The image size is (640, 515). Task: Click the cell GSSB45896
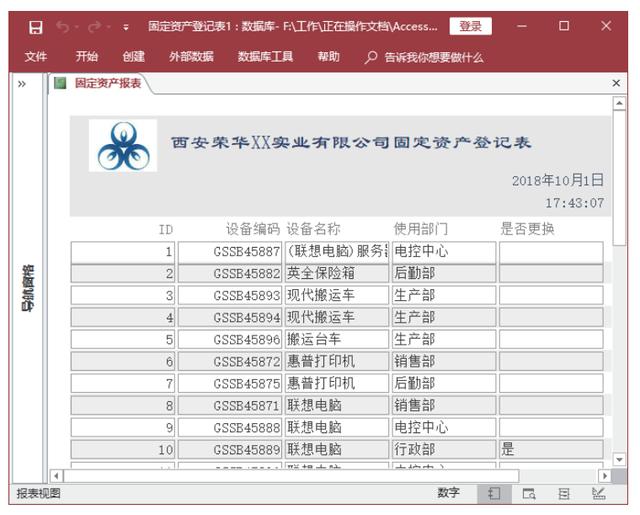click(x=230, y=340)
